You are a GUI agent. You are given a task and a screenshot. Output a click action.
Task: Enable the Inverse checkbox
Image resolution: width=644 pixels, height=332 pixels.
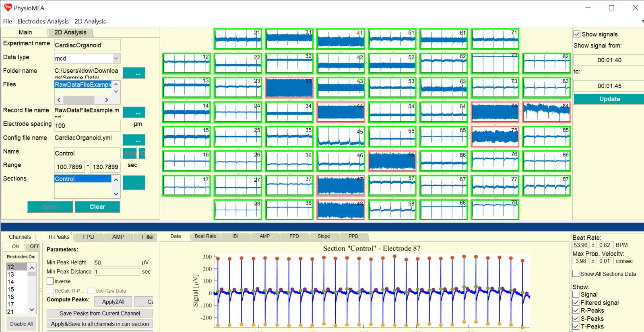pyautogui.click(x=50, y=281)
